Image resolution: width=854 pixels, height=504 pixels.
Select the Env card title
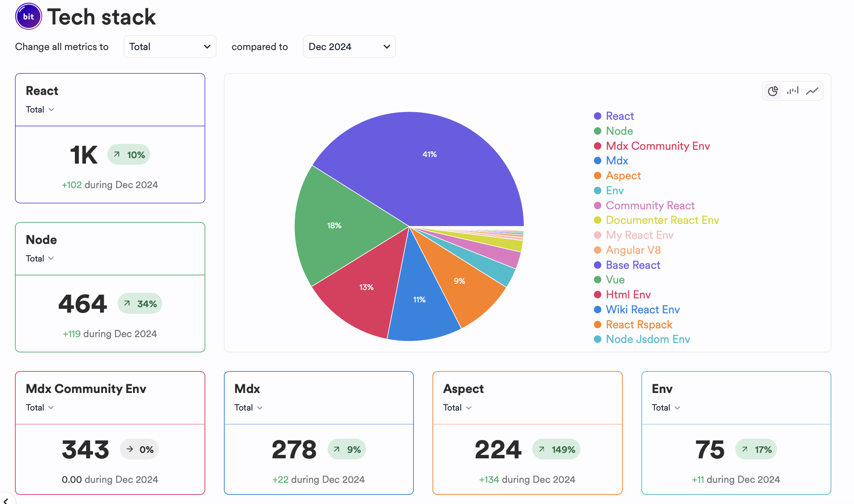662,389
